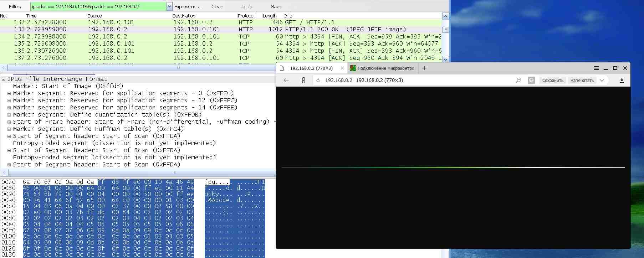Image resolution: width=644 pixels, height=258 pixels.
Task: Open a new browser tab
Action: (424, 68)
